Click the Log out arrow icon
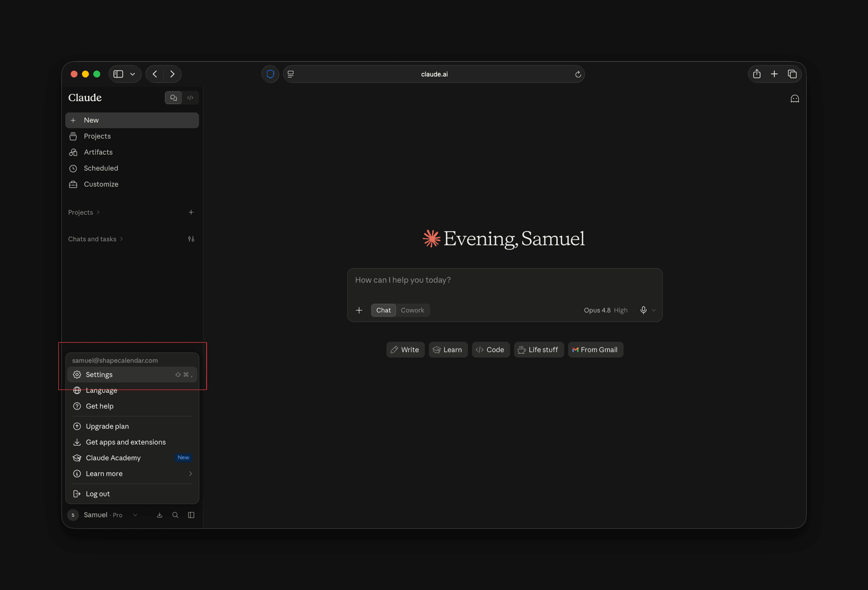Image resolution: width=868 pixels, height=590 pixels. [x=77, y=494]
